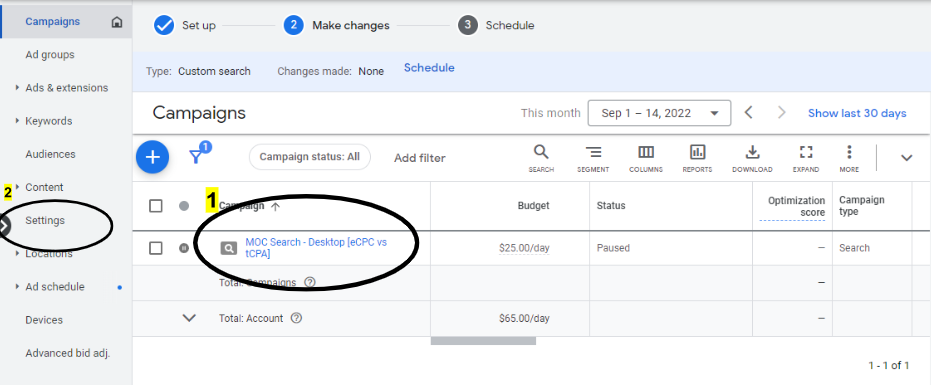Click the Search magnifier toolbar icon

(x=541, y=152)
